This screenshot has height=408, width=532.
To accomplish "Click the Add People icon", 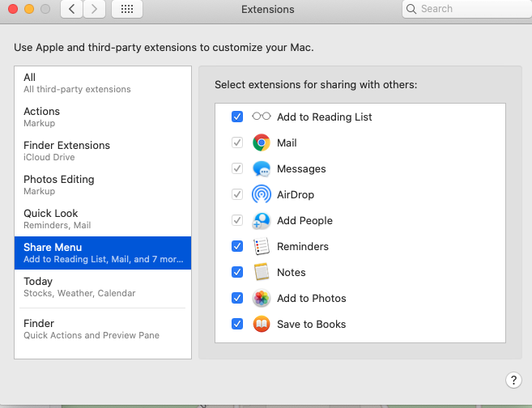I will [262, 220].
